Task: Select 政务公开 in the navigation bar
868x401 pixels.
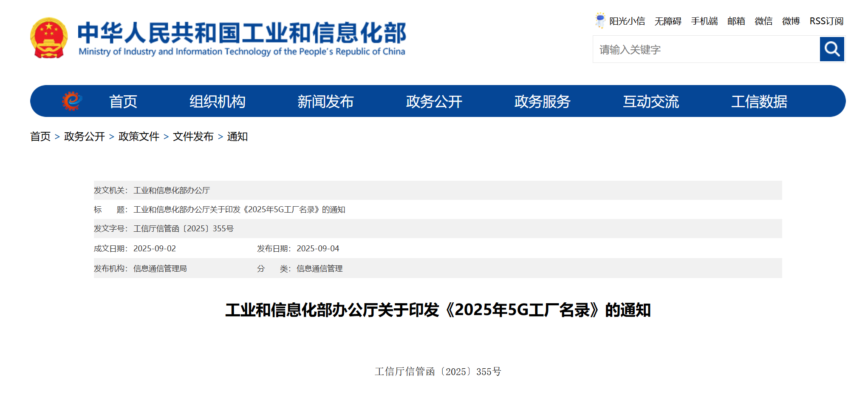Action: [x=434, y=102]
